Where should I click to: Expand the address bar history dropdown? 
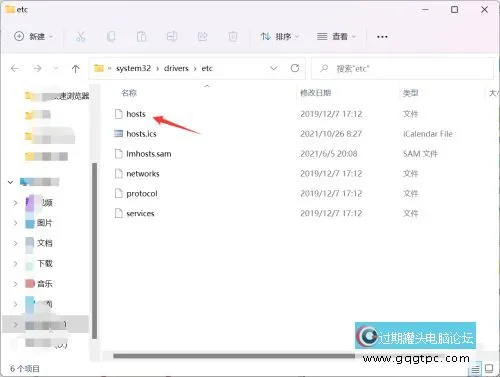pos(274,68)
